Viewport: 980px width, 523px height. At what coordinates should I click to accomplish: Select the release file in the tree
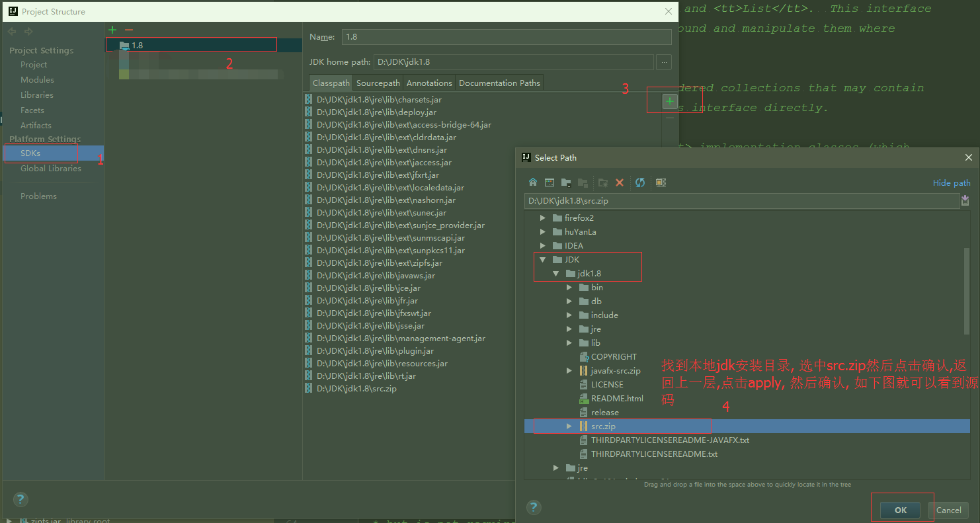click(604, 412)
